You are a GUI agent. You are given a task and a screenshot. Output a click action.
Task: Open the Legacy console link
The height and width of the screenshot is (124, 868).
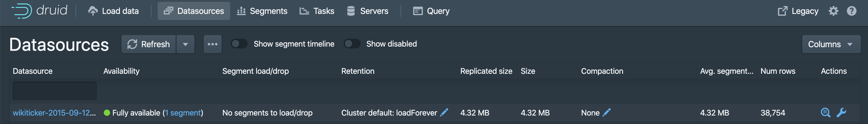coord(798,11)
